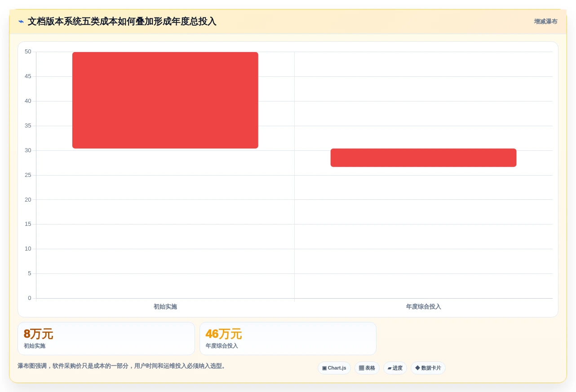The height and width of the screenshot is (392, 576).
Task: Click the 数据卡片 tag chip
Action: pos(428,368)
